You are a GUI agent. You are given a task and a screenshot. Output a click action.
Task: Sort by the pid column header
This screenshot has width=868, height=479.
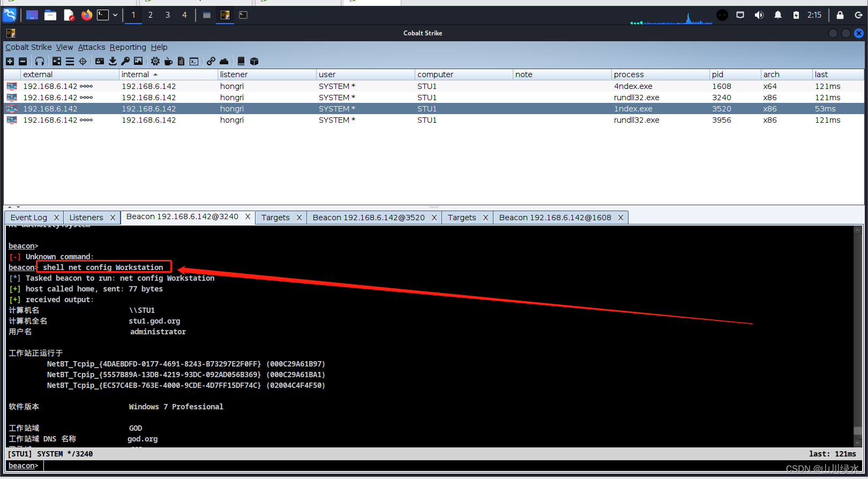(735, 74)
